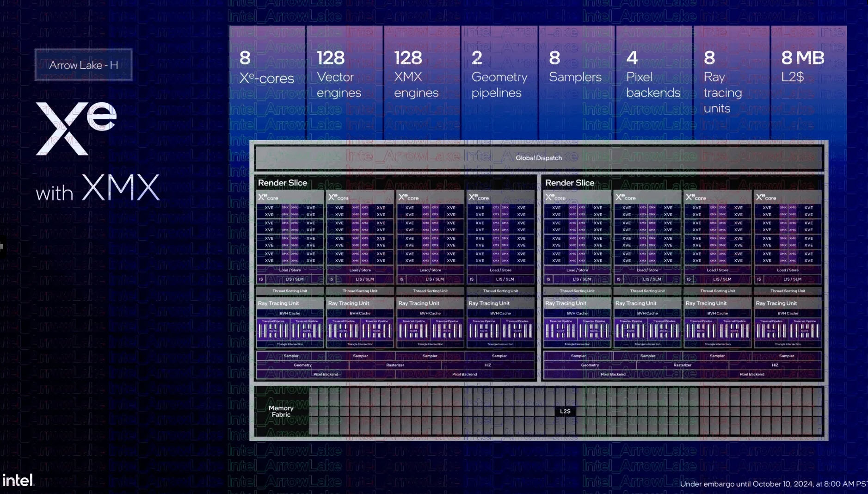This screenshot has height=494, width=868.
Task: Select the Rasterizer block in left Render Slice
Action: (x=395, y=365)
